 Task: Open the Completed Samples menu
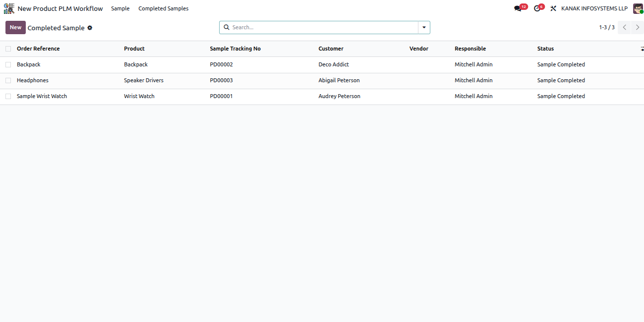pos(164,8)
